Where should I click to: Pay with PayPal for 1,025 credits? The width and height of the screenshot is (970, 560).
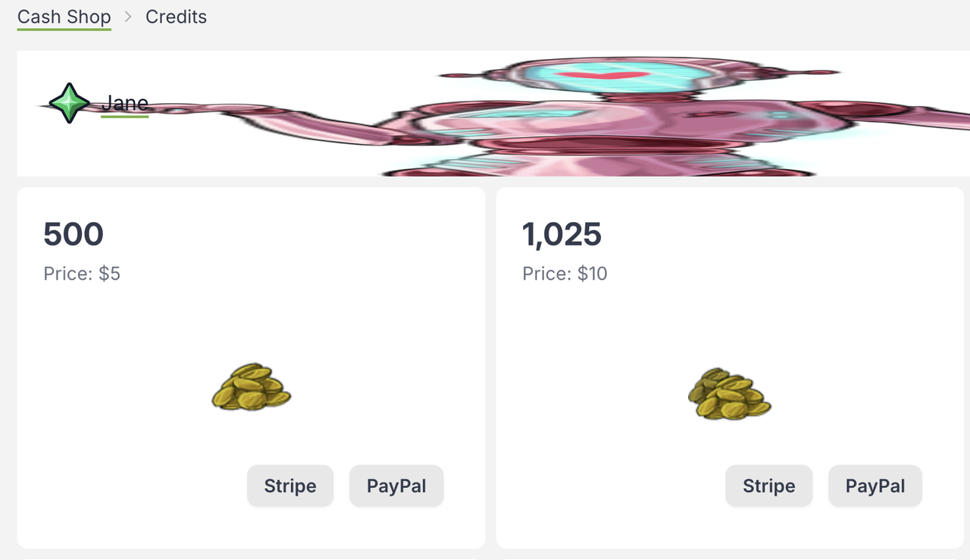point(875,486)
